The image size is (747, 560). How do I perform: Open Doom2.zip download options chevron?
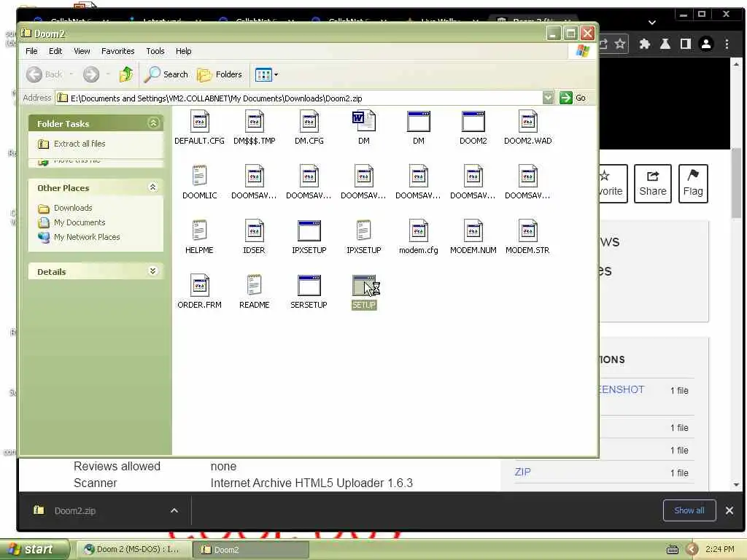(x=174, y=510)
